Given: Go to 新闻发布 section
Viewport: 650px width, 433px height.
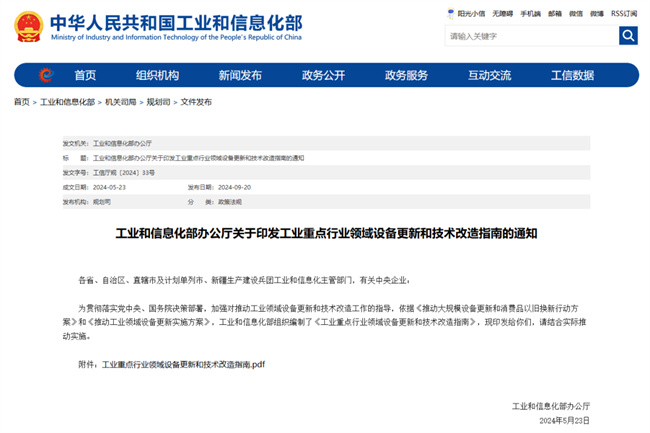Looking at the screenshot, I should tap(240, 75).
